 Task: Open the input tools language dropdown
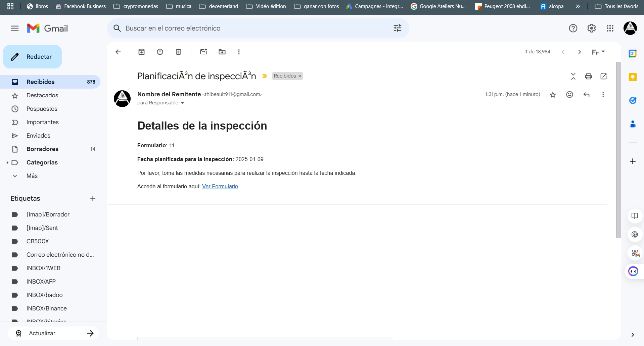click(603, 52)
